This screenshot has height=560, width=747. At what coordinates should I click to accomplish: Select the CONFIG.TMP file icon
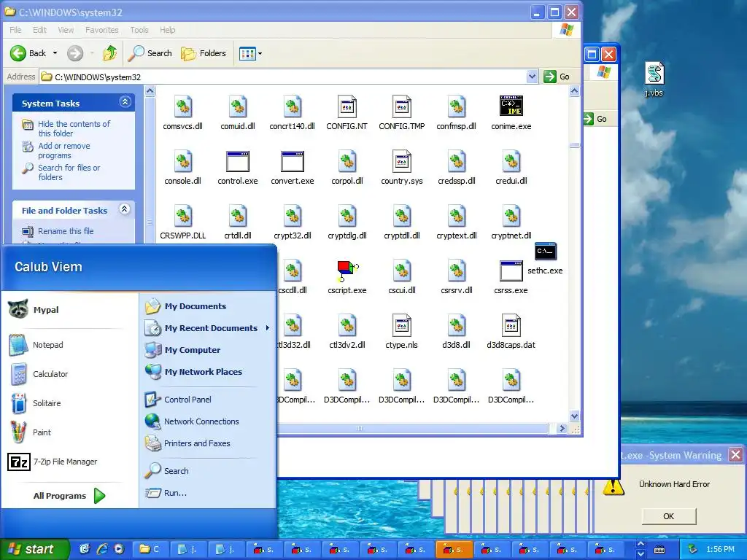coord(402,106)
